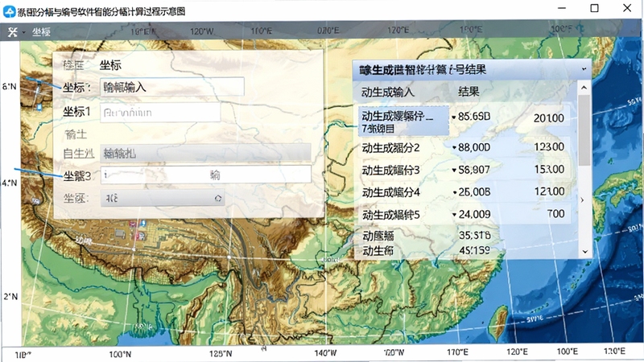This screenshot has height=362, width=644.
Task: Open the tools wrench icon menu
Action: tap(12, 31)
